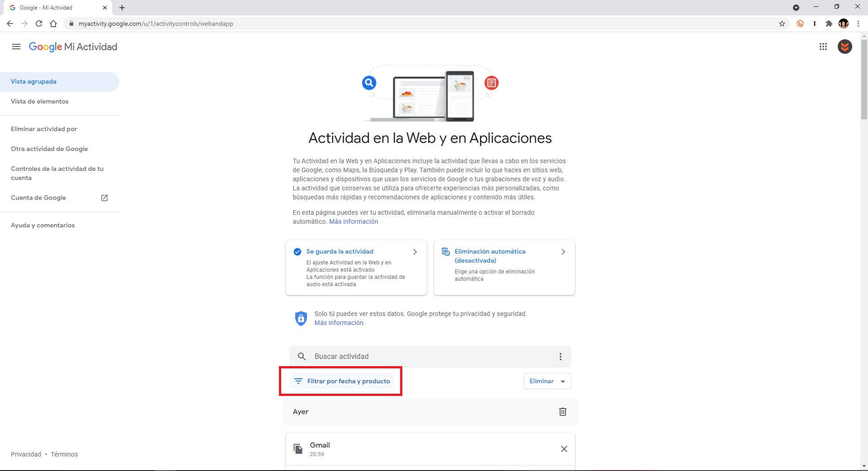868x471 pixels.
Task: Select Vista de elementos in sidebar
Action: pos(40,102)
